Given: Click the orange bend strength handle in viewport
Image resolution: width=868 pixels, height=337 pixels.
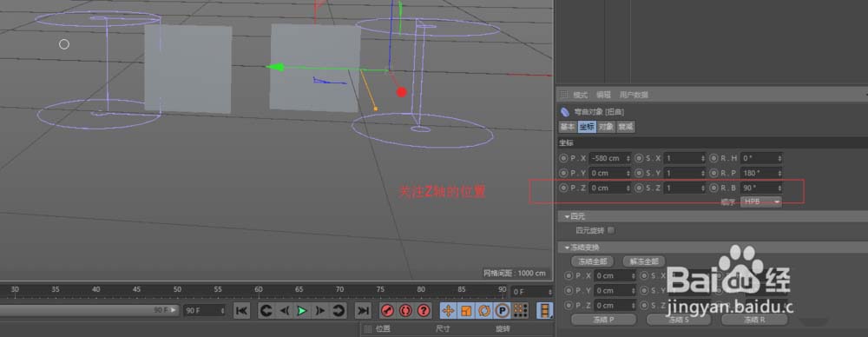Looking at the screenshot, I should pyautogui.click(x=375, y=109).
